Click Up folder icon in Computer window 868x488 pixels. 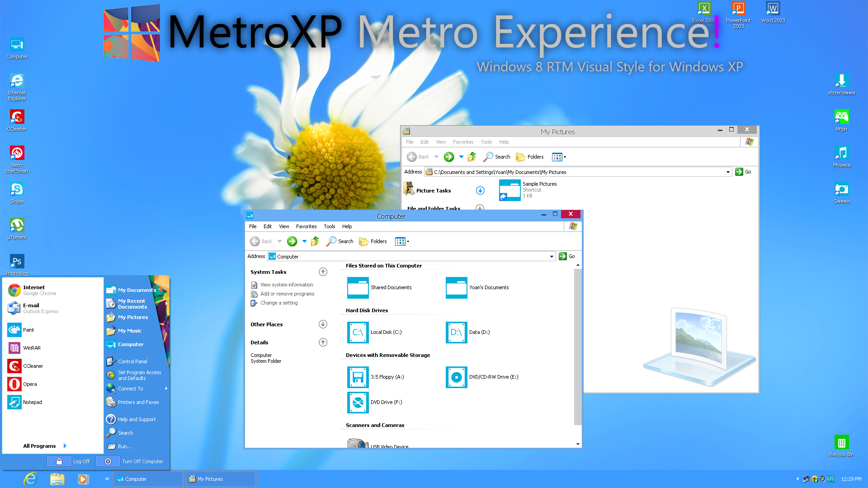pyautogui.click(x=315, y=241)
